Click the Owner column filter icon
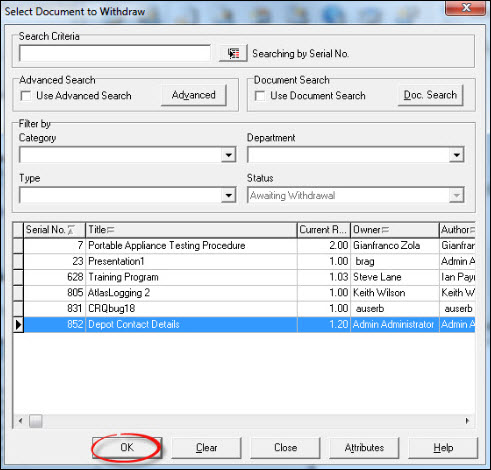Screen dimensions: 491x470 coord(385,230)
